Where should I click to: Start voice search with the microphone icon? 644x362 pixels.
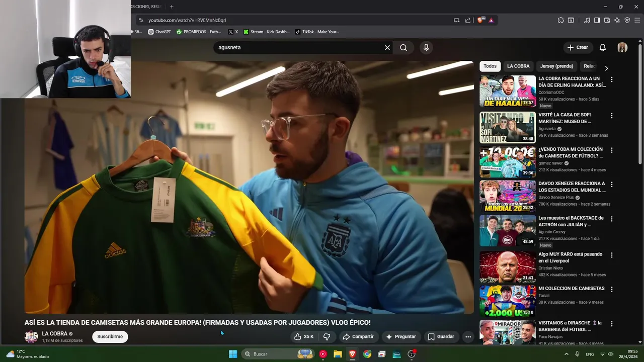(426, 48)
